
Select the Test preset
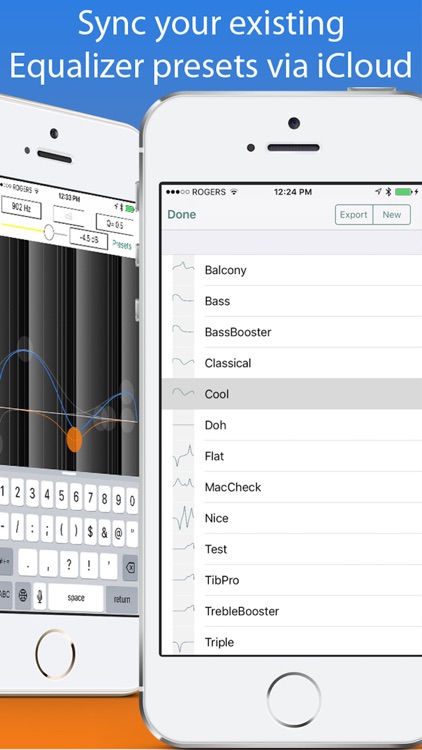[292, 549]
